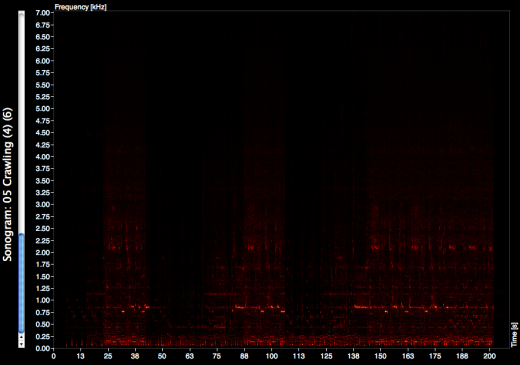
Task: Click the 5.00 kHz frequency tick label
Action: click(43, 109)
